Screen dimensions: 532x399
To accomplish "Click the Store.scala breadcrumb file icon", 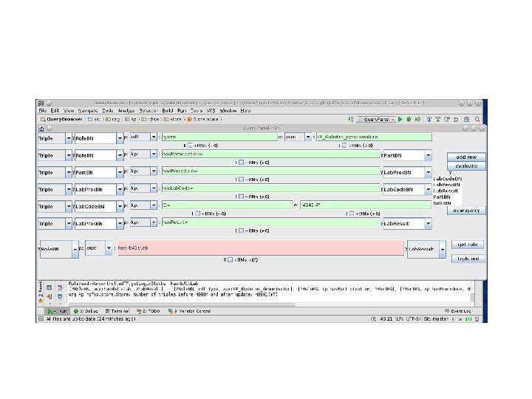I will (x=189, y=120).
